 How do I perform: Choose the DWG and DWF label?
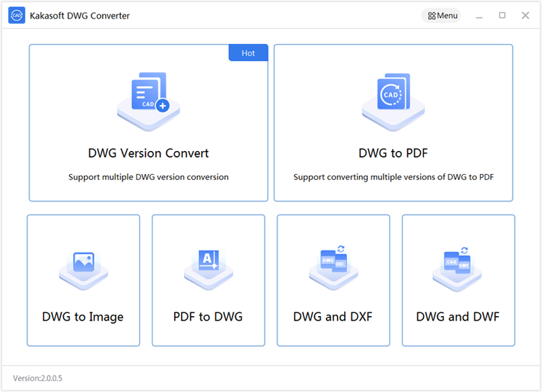point(458,317)
